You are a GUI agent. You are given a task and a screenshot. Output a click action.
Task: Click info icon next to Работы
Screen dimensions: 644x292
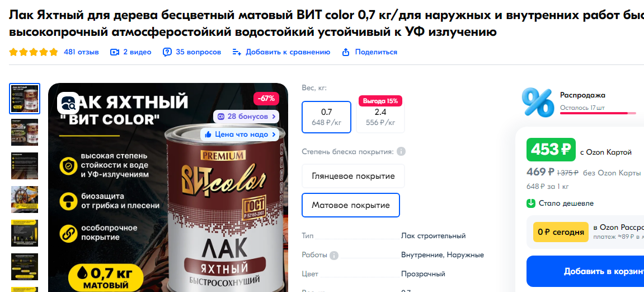pyautogui.click(x=334, y=256)
